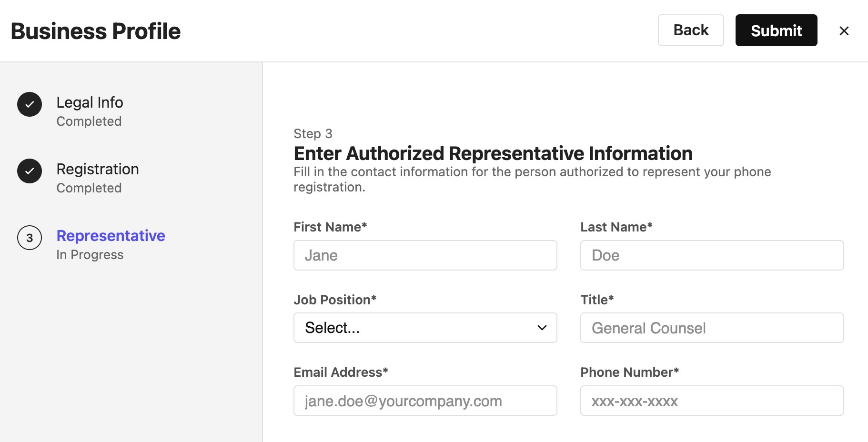
Task: Click the Registration completed checkmark icon
Action: tap(30, 171)
